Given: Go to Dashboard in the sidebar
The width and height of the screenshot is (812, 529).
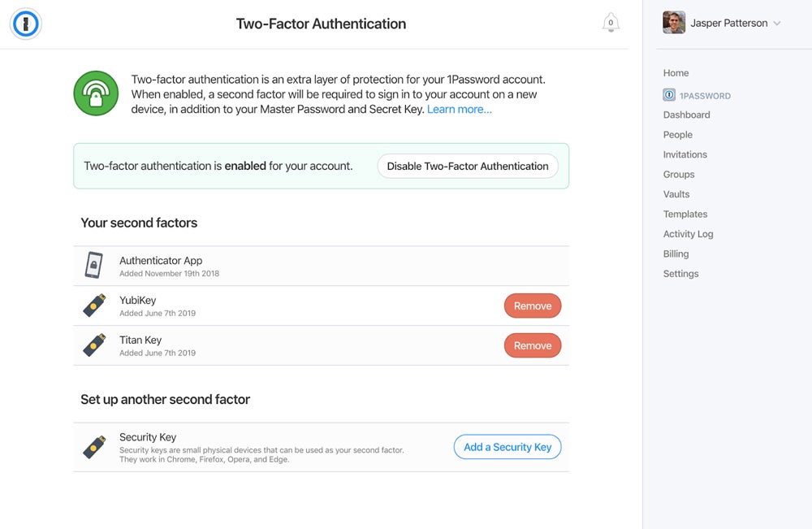Looking at the screenshot, I should [x=686, y=115].
